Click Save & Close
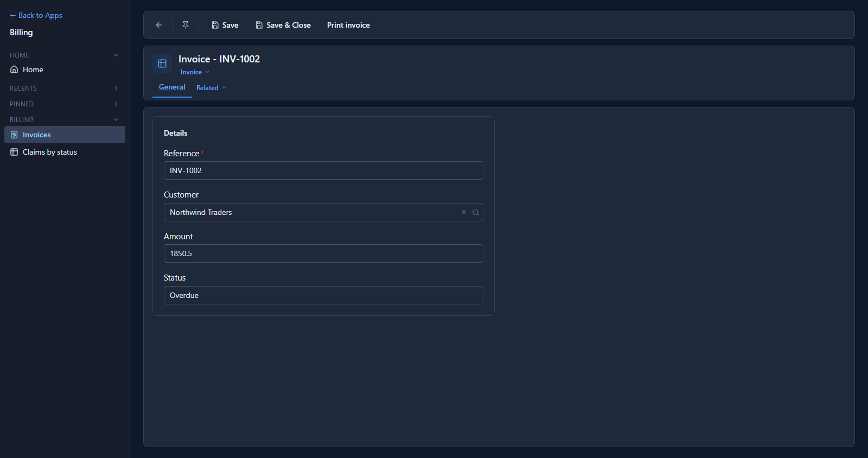 (x=283, y=25)
